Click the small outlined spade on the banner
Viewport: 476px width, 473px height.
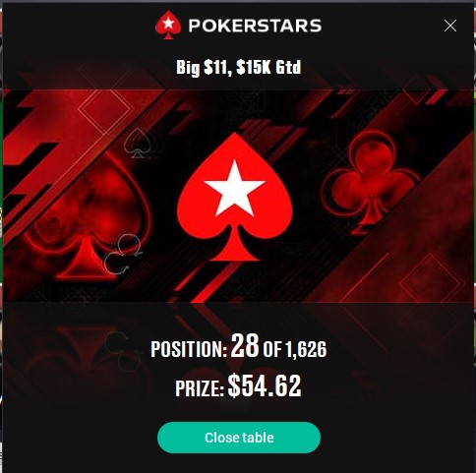pos(138,144)
